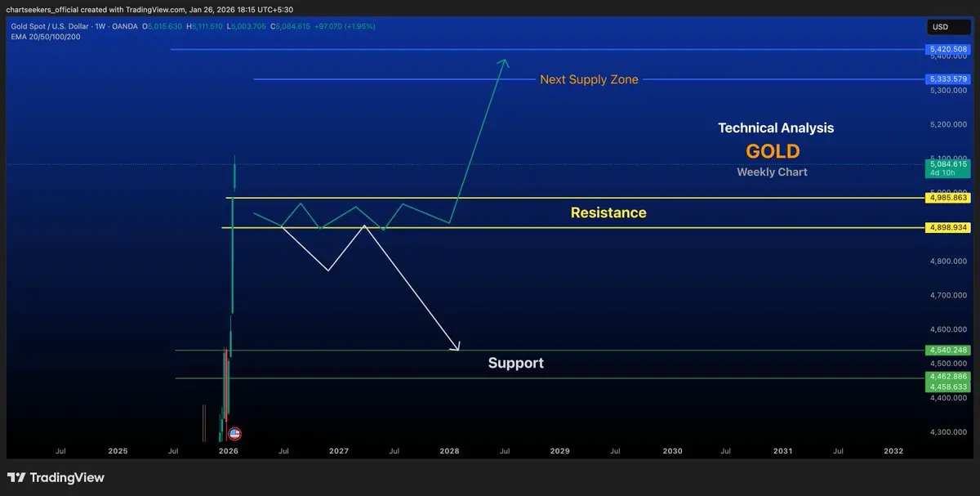Click 5,200.000 on the price axis
980x496 pixels.
pyautogui.click(x=947, y=125)
